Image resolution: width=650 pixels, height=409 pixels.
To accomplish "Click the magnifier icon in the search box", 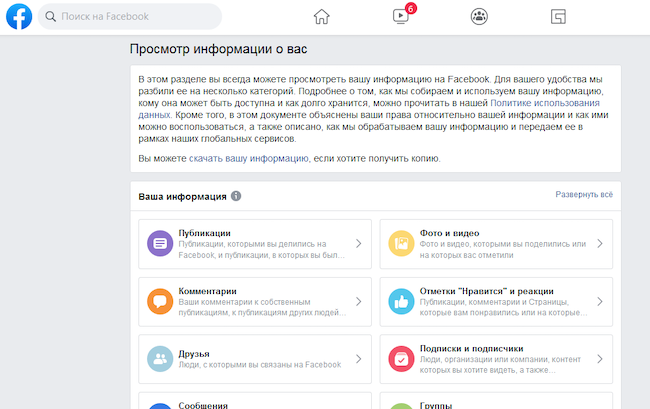I will 51,17.
